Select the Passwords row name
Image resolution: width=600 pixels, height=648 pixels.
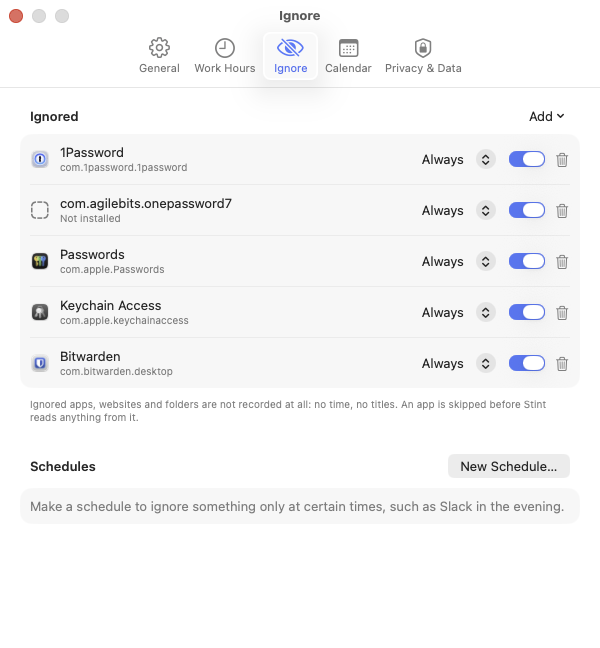click(x=92, y=255)
